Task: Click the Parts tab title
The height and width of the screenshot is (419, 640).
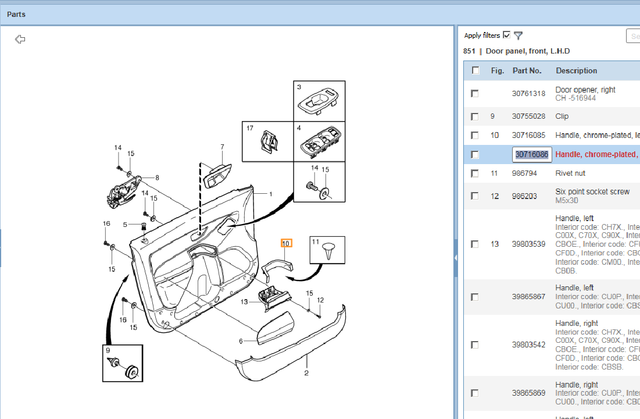Action: pyautogui.click(x=17, y=14)
